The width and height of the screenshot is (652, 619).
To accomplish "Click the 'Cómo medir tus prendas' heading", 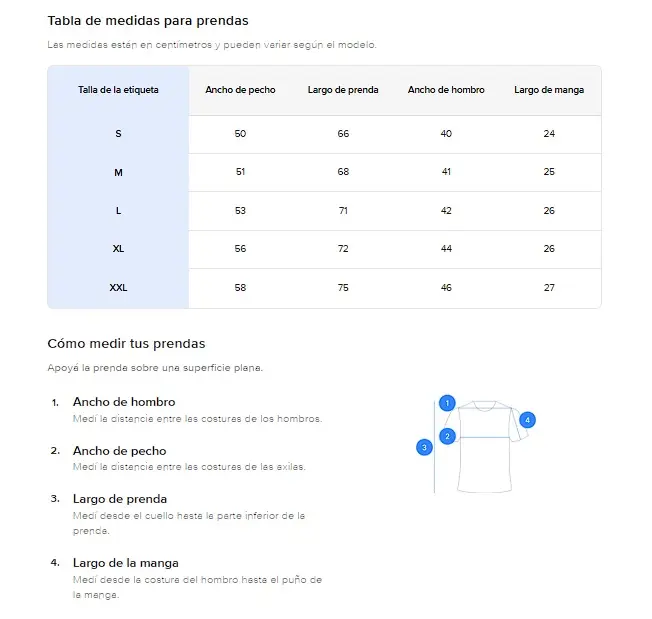I will [126, 344].
